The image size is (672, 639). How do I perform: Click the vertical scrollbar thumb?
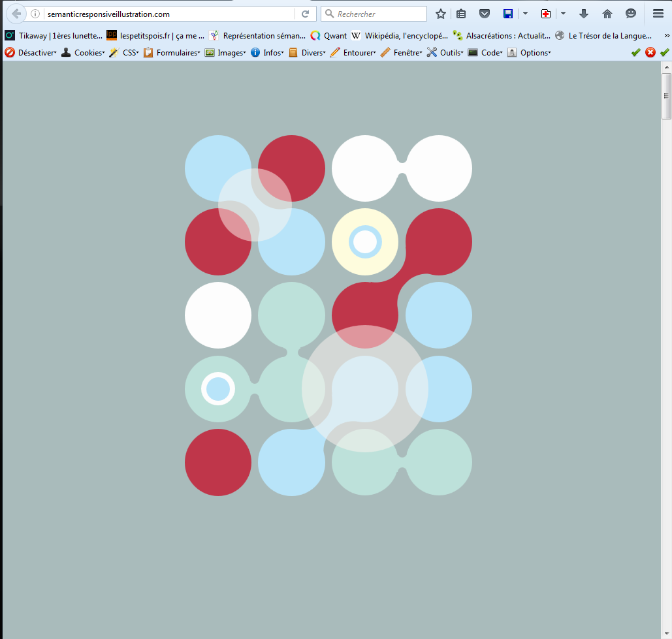tap(666, 96)
